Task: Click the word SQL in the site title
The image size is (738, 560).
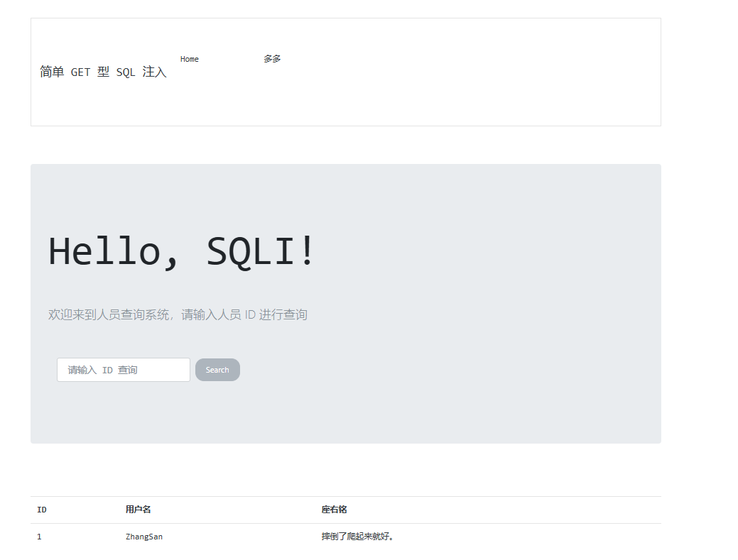Action: (x=126, y=72)
